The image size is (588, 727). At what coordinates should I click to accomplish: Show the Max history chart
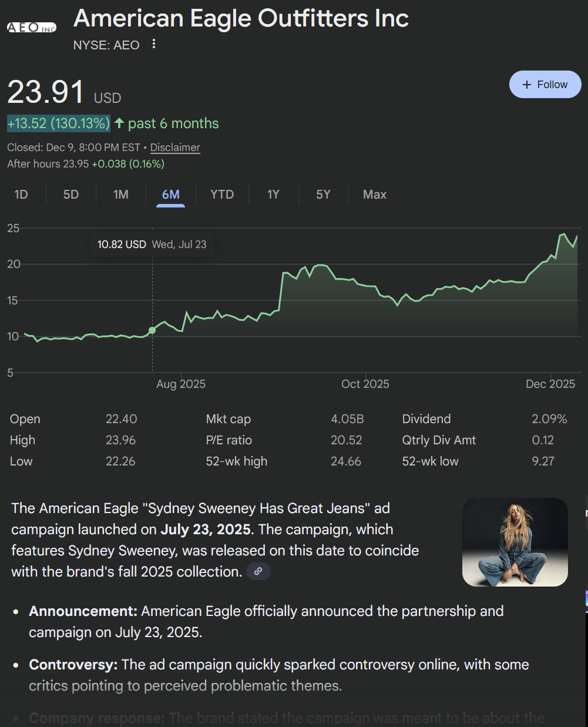coord(375,195)
